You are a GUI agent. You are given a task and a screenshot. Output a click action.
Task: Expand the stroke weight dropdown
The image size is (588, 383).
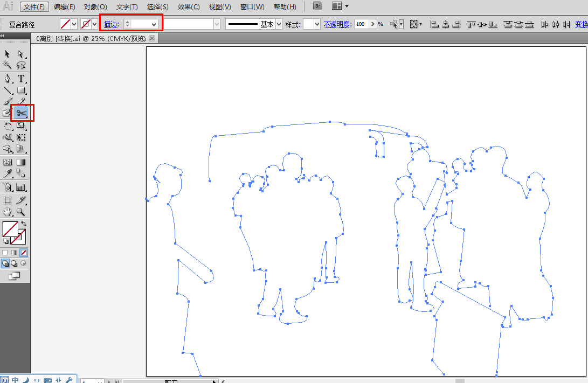[x=154, y=24]
